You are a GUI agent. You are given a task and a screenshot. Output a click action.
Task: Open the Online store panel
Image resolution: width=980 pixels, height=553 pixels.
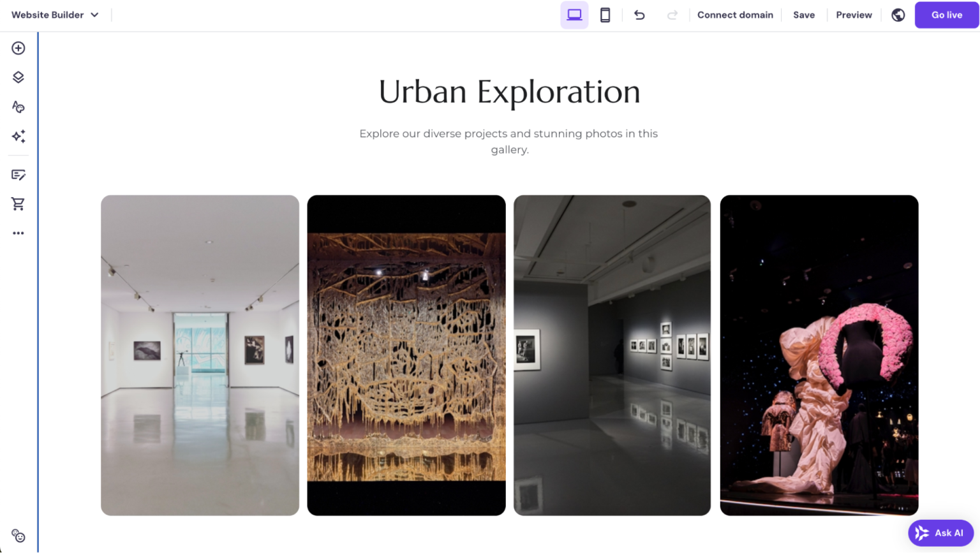point(18,203)
